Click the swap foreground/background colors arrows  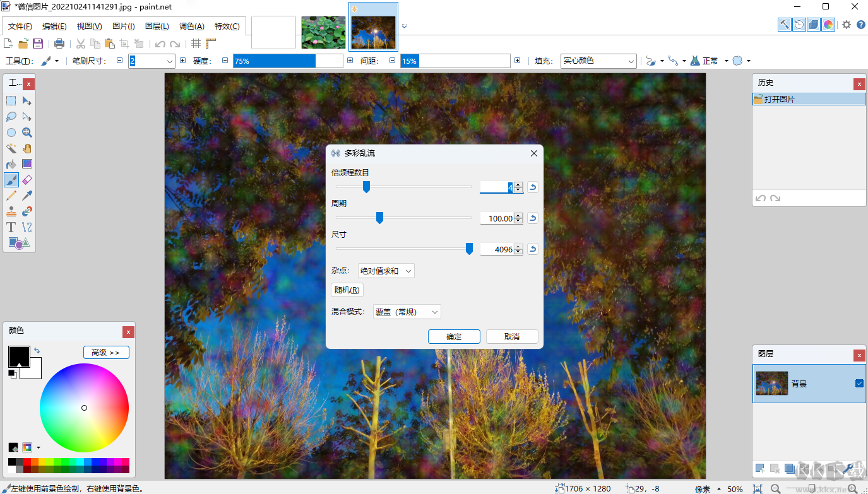(37, 351)
